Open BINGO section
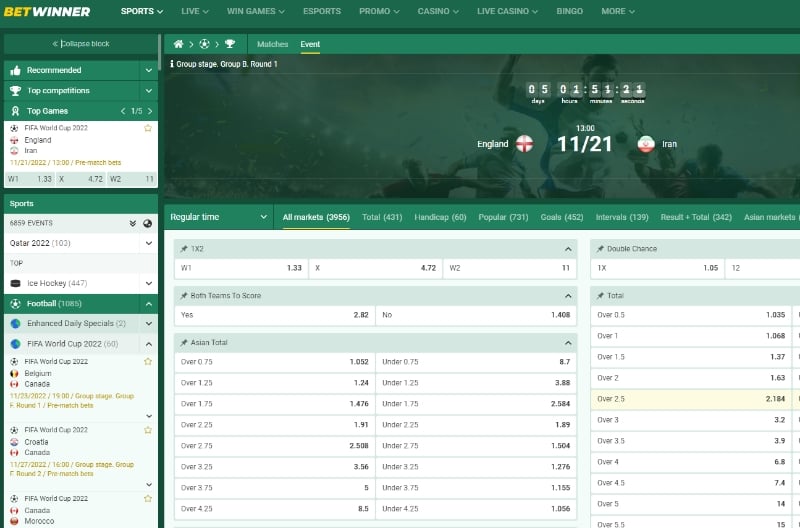 (569, 11)
